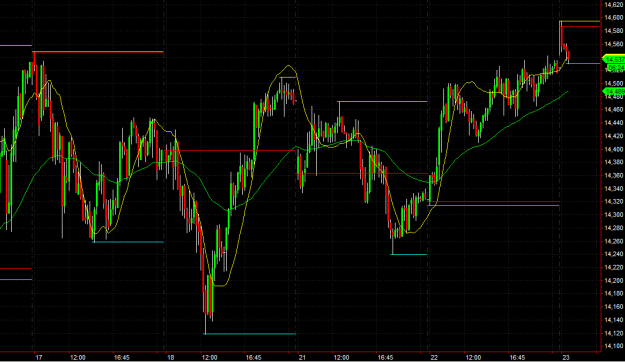Click the 16:45 time label following date 18
Screen dimensions: 625x362
point(254,358)
